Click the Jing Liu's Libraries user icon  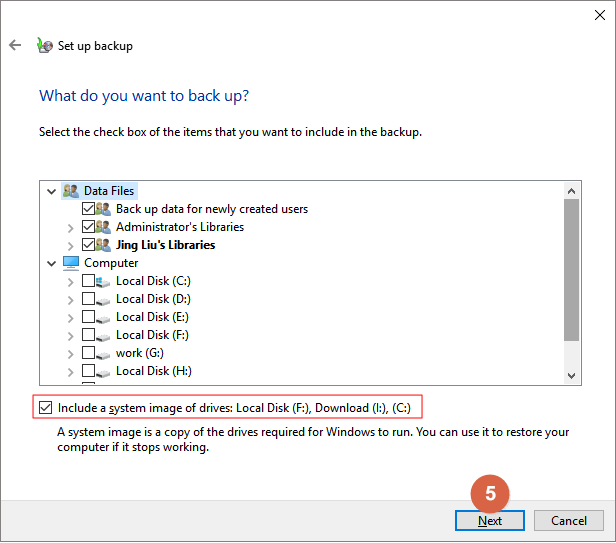pos(103,245)
